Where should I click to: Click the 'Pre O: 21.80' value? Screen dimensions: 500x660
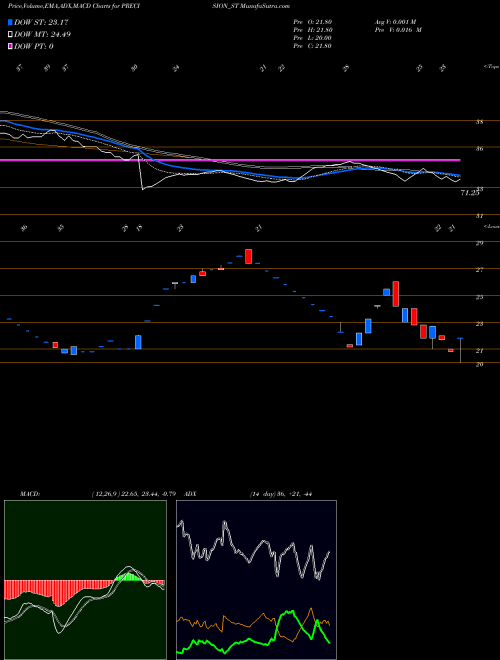click(313, 22)
